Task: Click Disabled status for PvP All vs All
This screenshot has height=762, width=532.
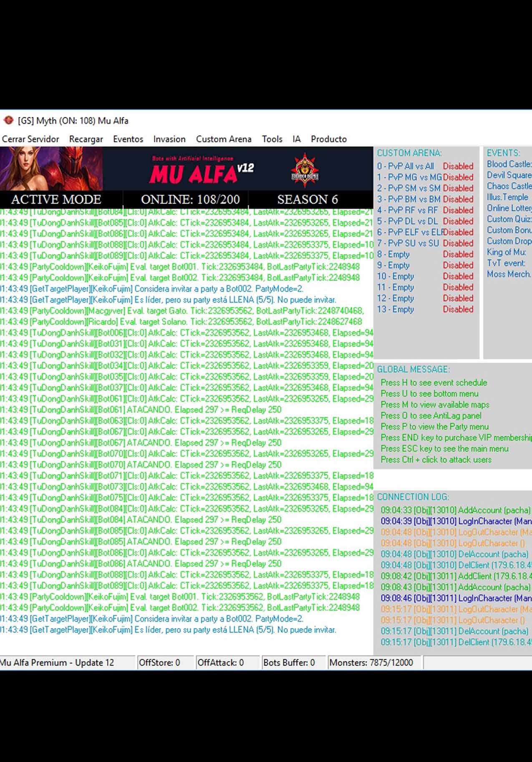Action: [x=458, y=166]
